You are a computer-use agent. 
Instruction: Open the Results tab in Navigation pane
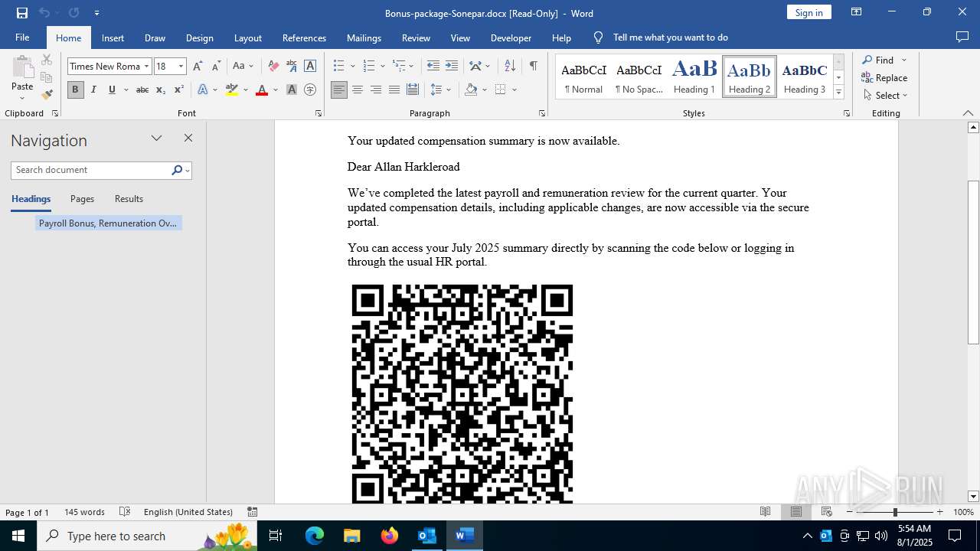[129, 199]
